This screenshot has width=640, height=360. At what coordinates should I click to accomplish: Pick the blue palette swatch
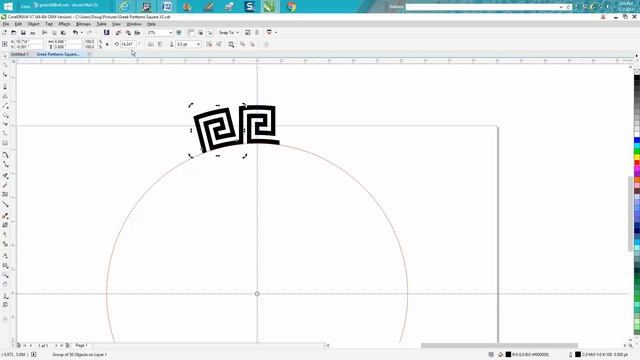pos(637,140)
